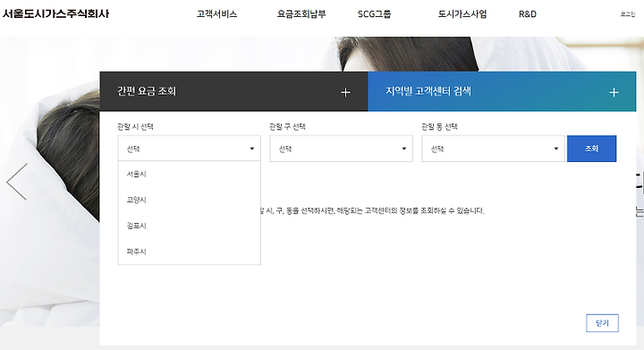Select 김포시 from the city list

click(189, 226)
